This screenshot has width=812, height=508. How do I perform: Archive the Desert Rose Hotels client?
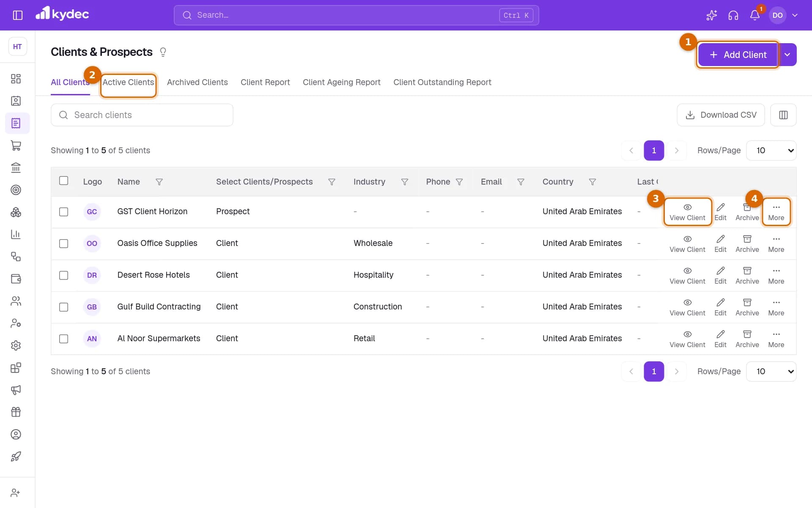click(747, 275)
